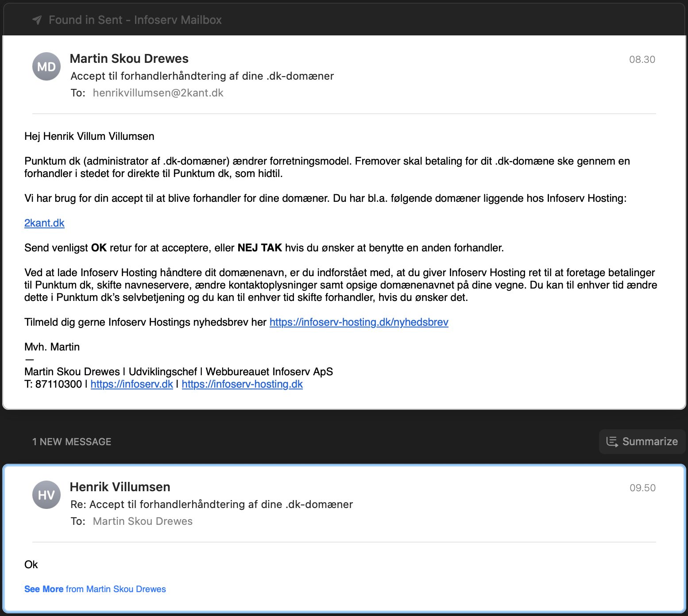Click the 09.50 reply timestamp
The image size is (688, 616).
point(642,488)
